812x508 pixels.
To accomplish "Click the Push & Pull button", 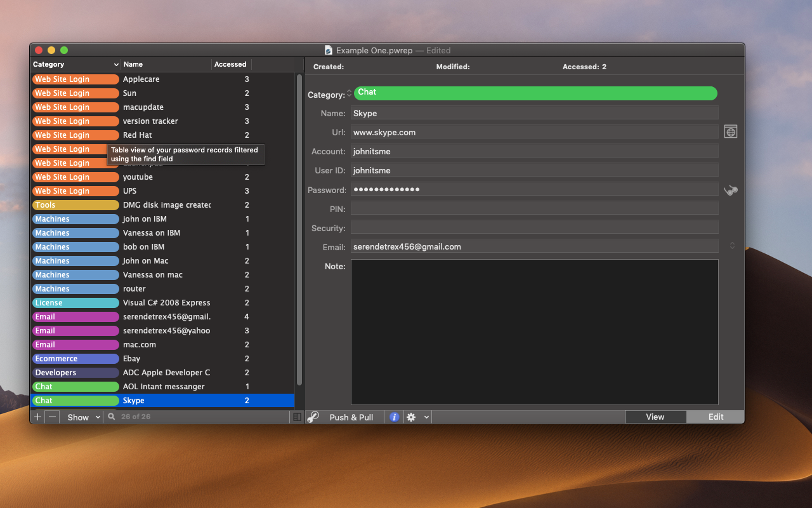I will tap(351, 417).
